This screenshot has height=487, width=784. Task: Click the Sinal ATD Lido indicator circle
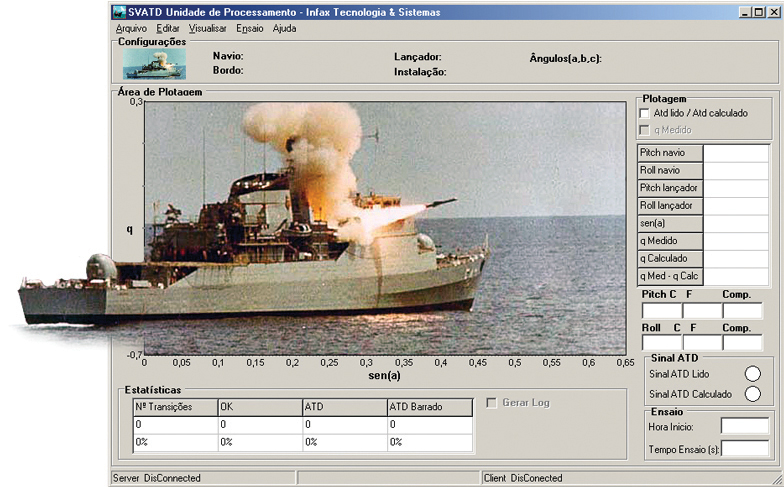coord(752,374)
